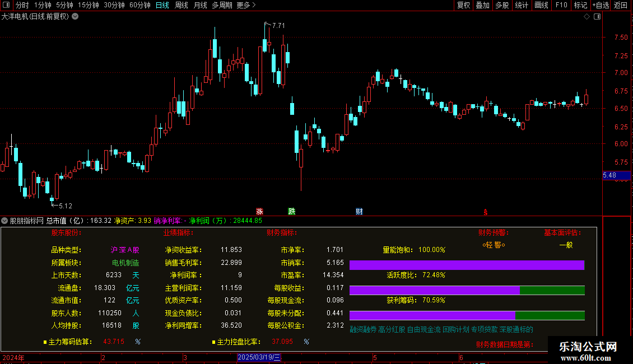Click the 上市天数 value 6233
633x364 pixels.
(114, 275)
